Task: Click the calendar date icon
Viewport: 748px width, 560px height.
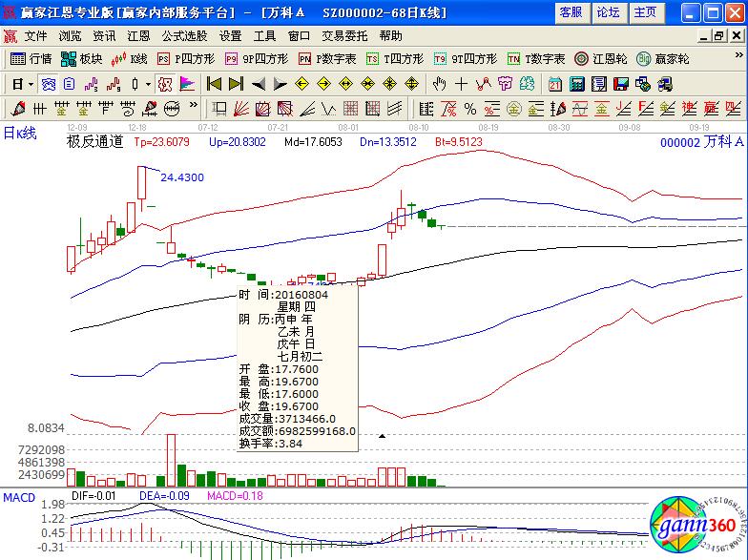Action: coord(553,83)
